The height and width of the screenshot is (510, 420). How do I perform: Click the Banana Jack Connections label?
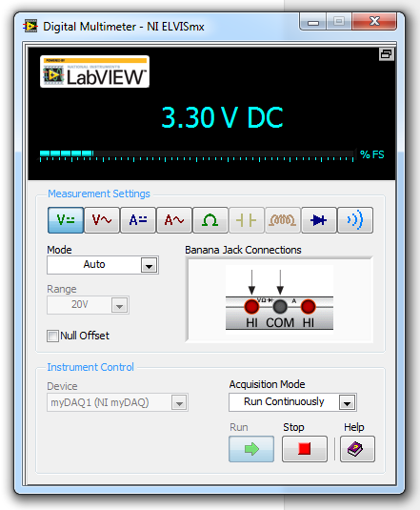(243, 250)
